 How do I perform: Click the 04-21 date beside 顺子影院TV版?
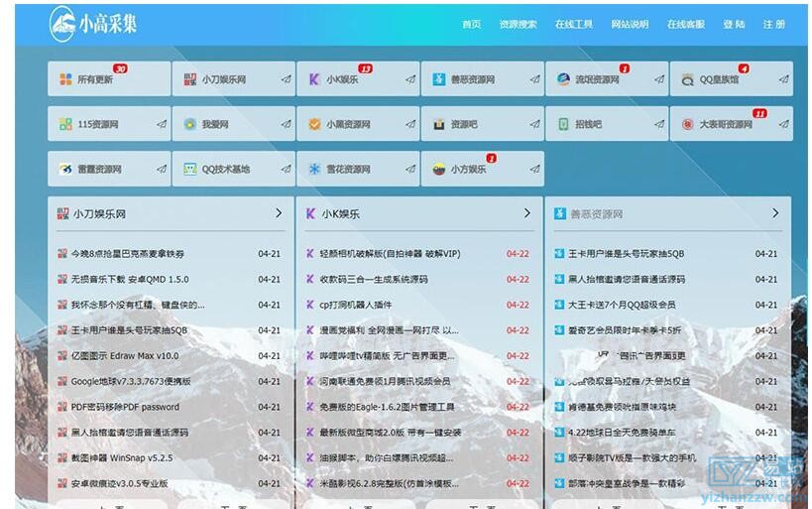[766, 457]
